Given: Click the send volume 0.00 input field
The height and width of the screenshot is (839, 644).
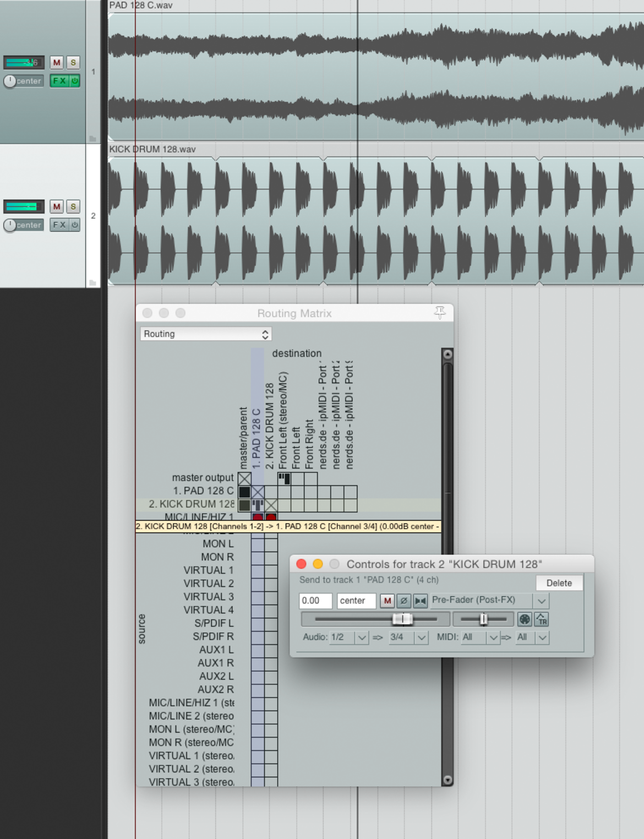Looking at the screenshot, I should point(316,601).
